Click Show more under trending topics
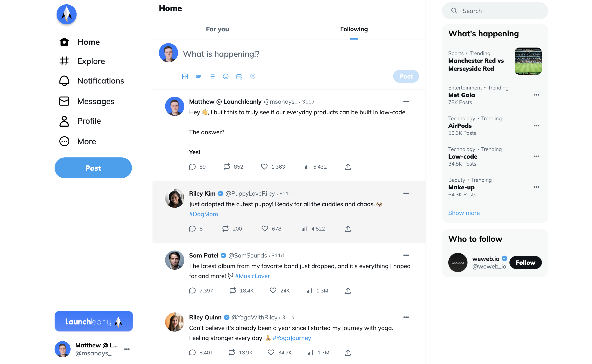 [x=464, y=213]
